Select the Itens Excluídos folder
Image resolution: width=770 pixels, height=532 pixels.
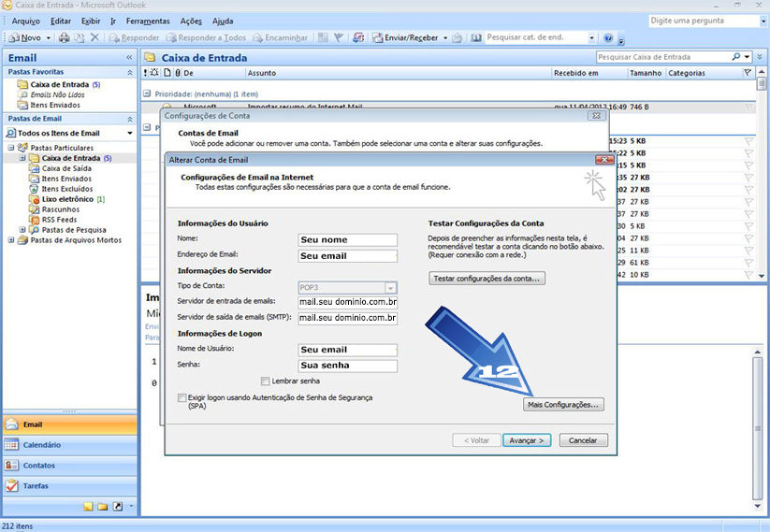pyautogui.click(x=66, y=189)
